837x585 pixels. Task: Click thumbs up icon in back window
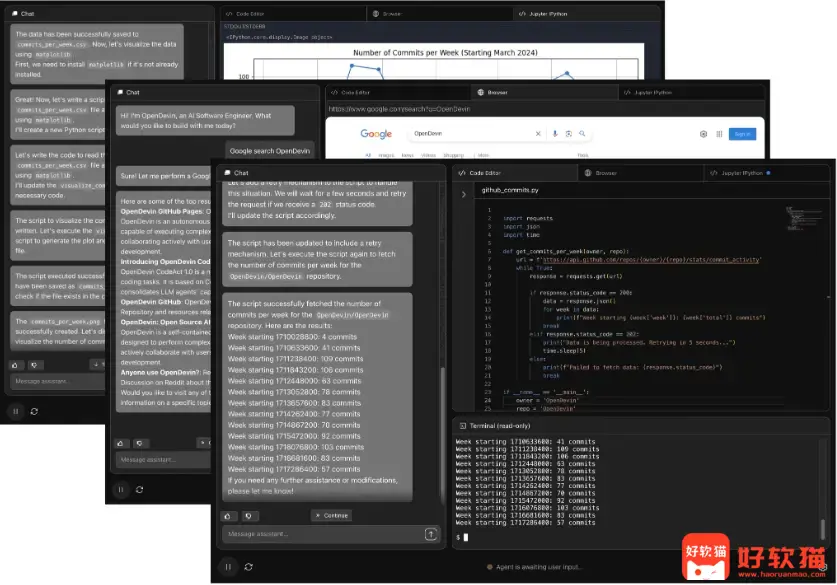(x=15, y=365)
